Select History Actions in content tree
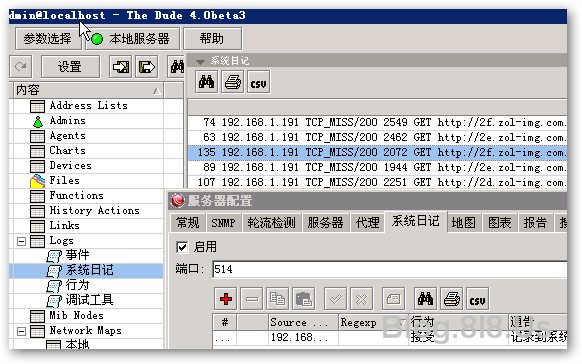582x364 pixels. click(x=95, y=211)
